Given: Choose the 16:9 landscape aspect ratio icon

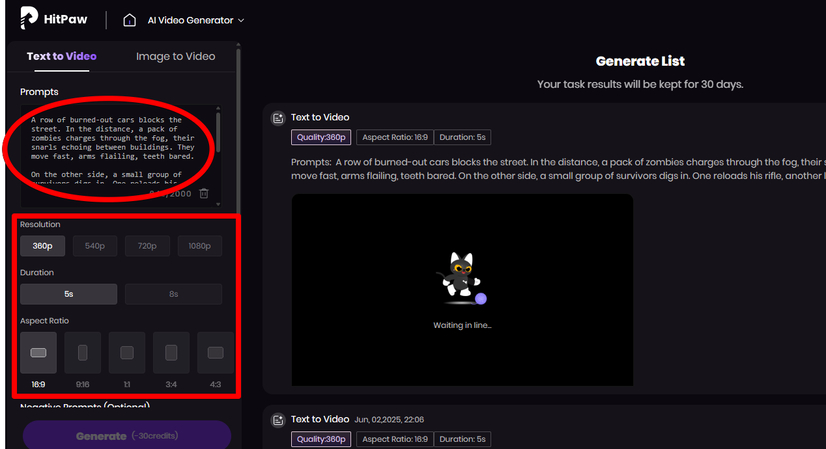Looking at the screenshot, I should 38,353.
